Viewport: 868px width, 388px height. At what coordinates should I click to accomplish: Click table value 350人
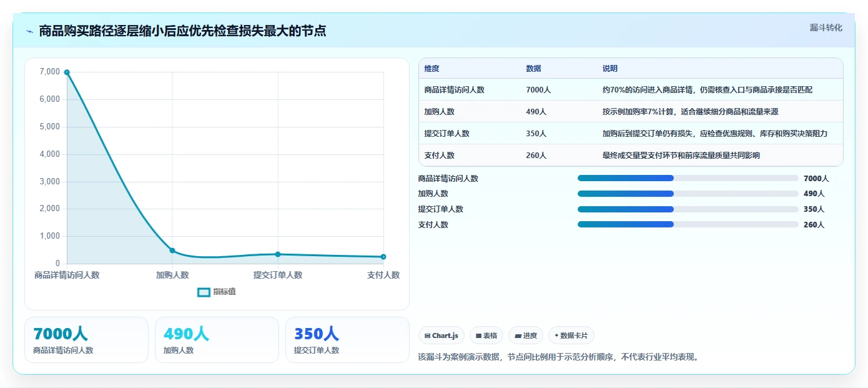click(536, 134)
